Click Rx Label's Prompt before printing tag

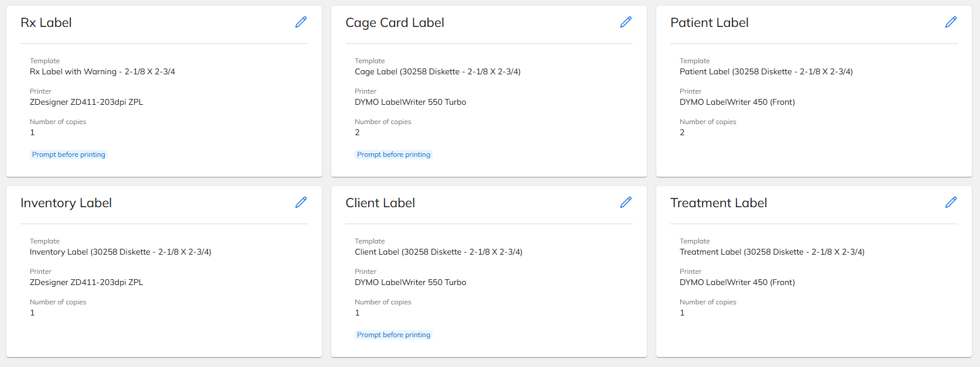tap(68, 155)
